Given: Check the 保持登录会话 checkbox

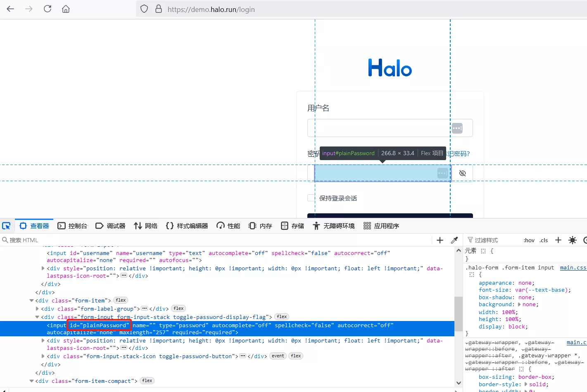Looking at the screenshot, I should [311, 198].
